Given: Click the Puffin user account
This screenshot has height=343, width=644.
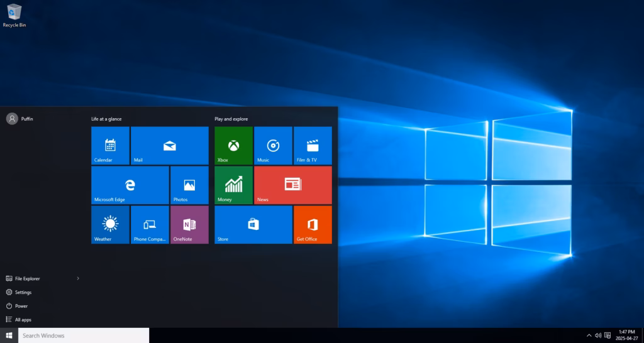Looking at the screenshot, I should pyautogui.click(x=19, y=119).
